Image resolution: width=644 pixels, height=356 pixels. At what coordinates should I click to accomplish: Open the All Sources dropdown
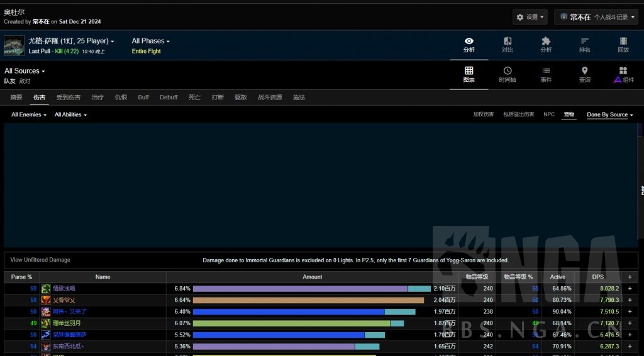[x=25, y=71]
